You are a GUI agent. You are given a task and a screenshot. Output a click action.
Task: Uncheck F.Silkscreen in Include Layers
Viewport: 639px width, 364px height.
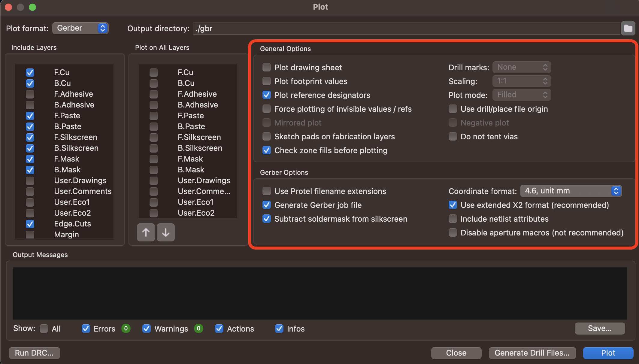[x=30, y=137]
